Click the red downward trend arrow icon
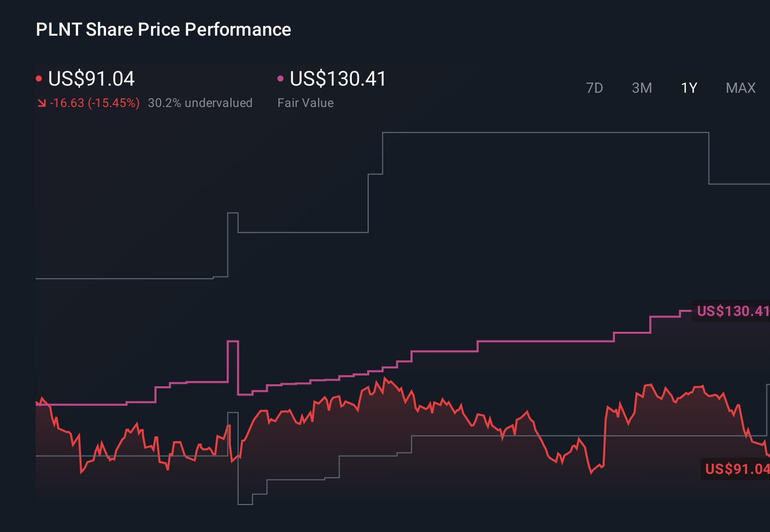Image resolution: width=770 pixels, height=532 pixels. click(42, 103)
